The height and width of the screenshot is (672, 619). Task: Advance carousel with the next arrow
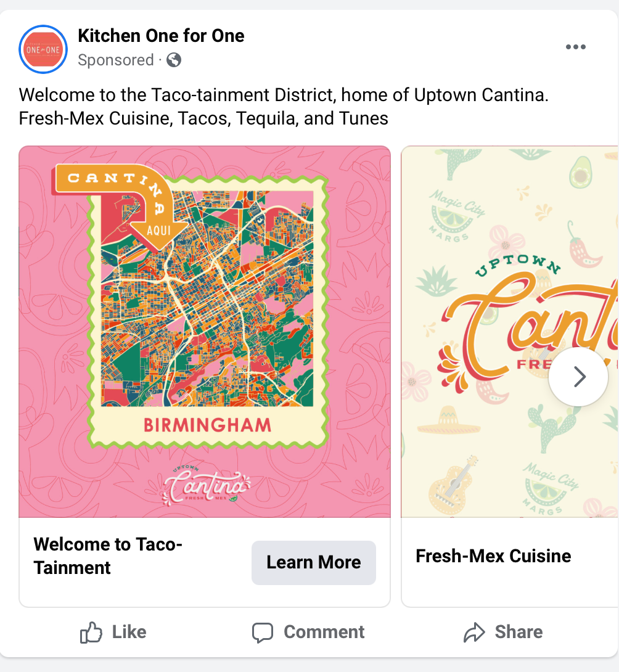[x=578, y=377]
